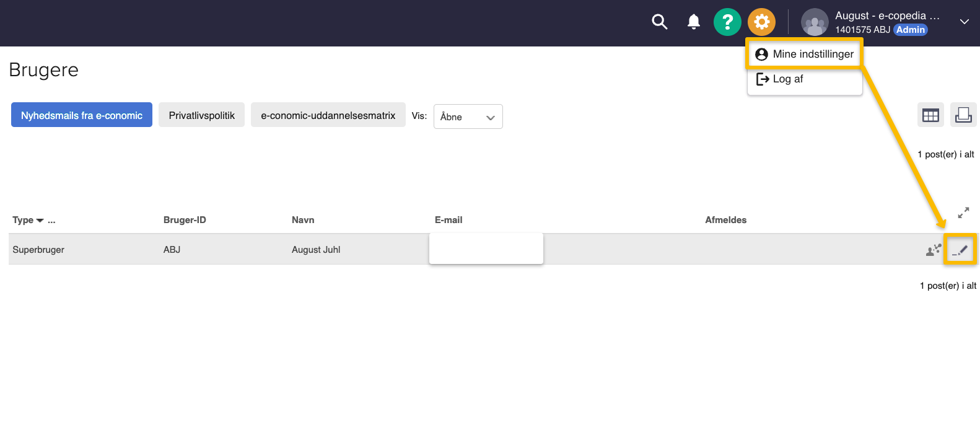The image size is (980, 435).
Task: Click the export icon next to the table icon
Action: 963,115
